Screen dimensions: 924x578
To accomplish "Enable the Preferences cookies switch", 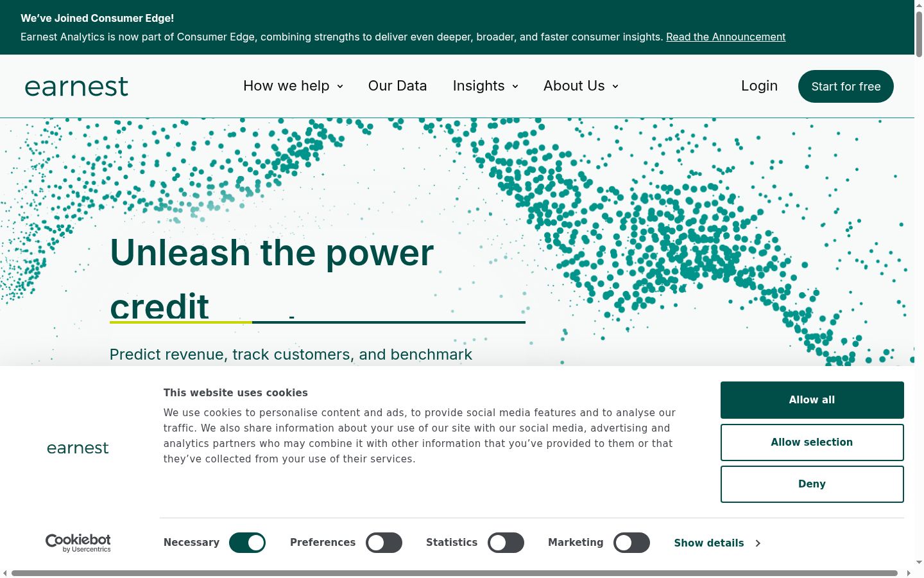I will (x=384, y=543).
